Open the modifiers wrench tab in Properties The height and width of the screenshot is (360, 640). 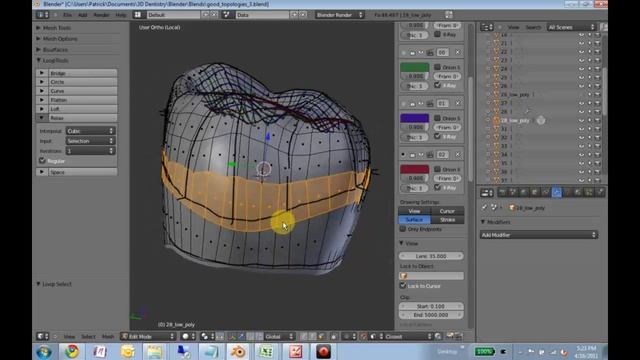[x=556, y=192]
